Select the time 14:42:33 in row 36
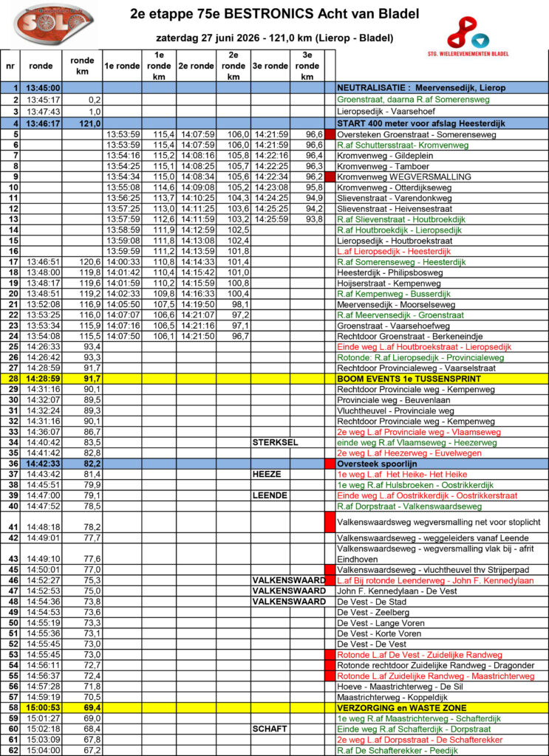Viewport: 549px width, 756px height. click(x=43, y=464)
